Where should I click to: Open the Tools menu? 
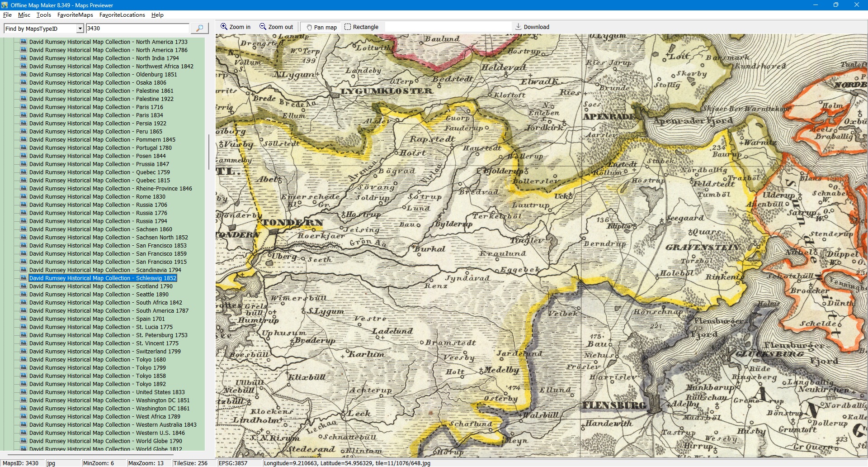pyautogui.click(x=43, y=15)
